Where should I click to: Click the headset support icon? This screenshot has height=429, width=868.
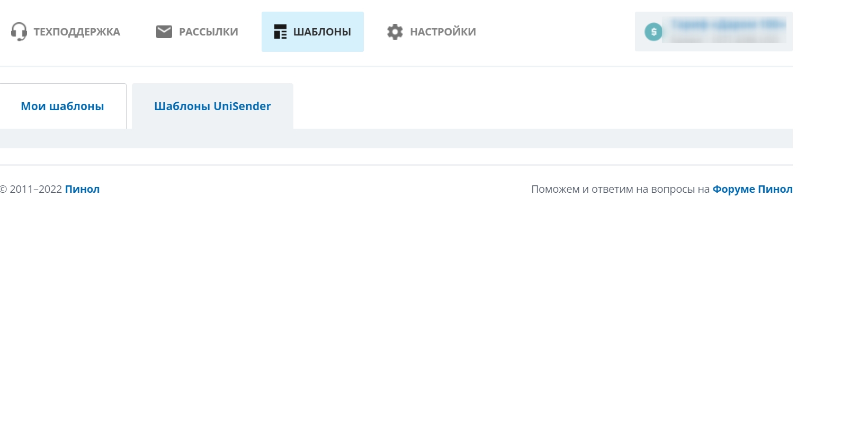[19, 32]
